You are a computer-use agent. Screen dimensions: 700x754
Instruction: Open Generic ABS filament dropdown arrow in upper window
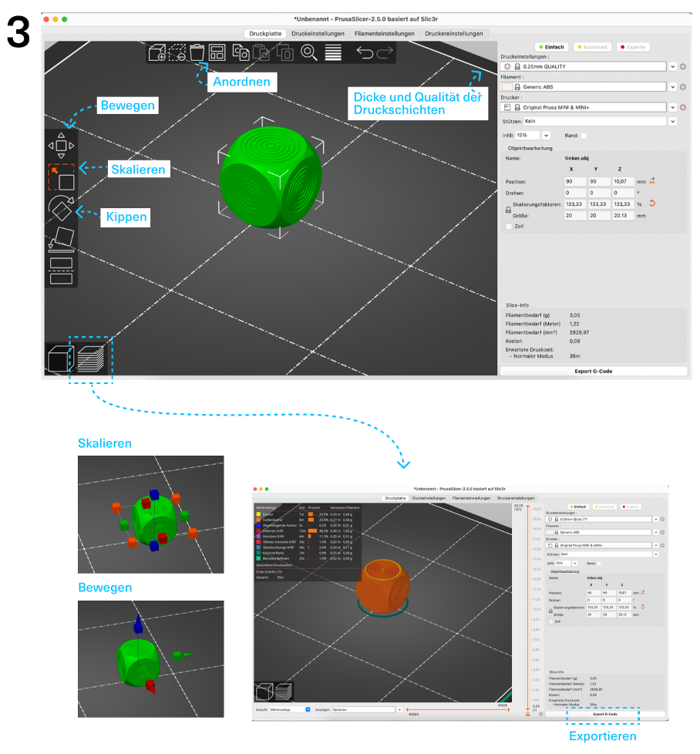(x=672, y=87)
